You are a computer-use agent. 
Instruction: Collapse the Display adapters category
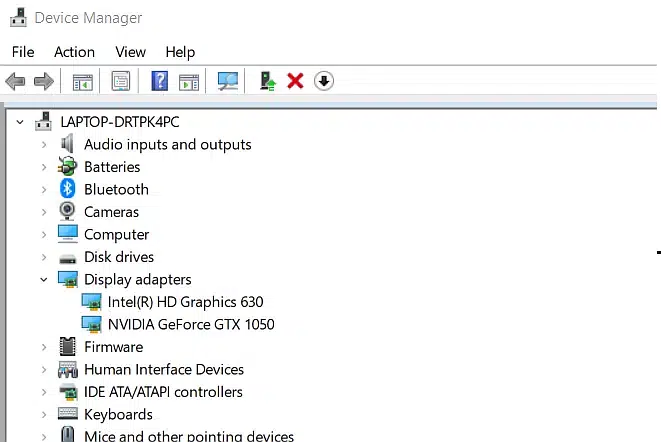tap(44, 280)
